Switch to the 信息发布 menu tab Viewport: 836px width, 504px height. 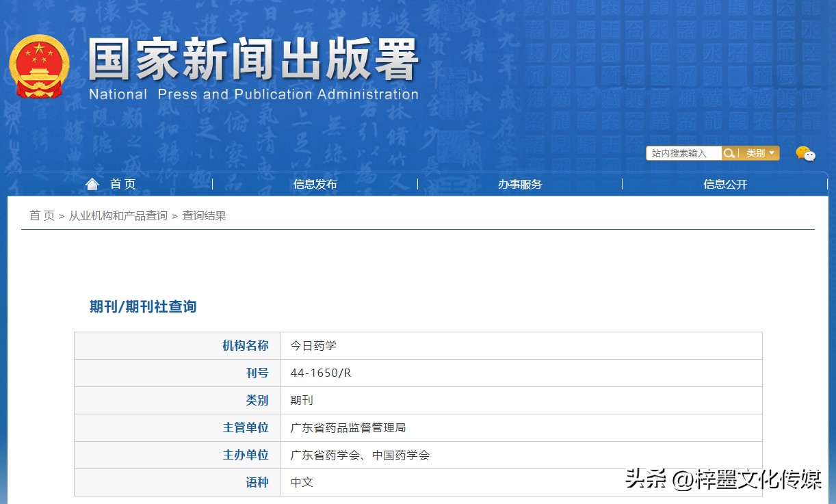pos(315,183)
